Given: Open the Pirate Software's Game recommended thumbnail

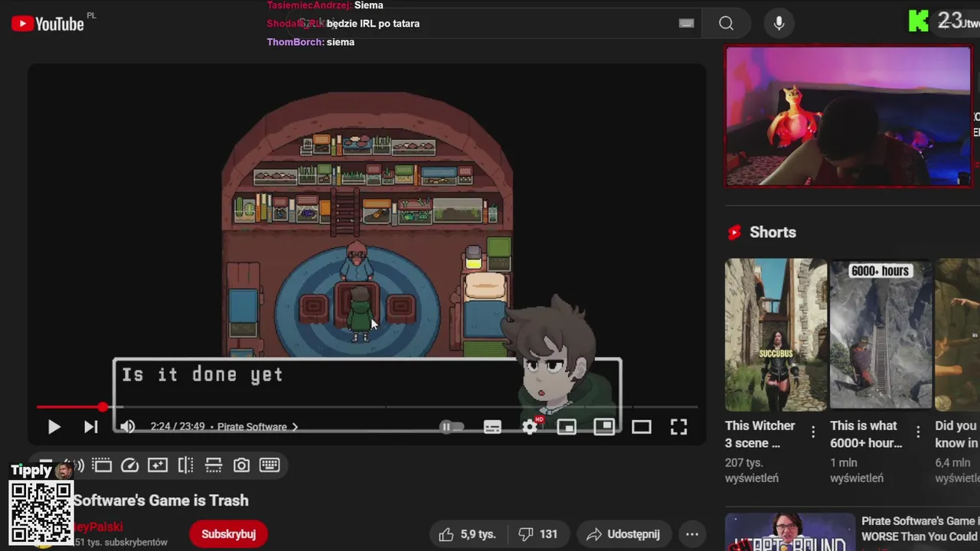Looking at the screenshot, I should click(790, 532).
